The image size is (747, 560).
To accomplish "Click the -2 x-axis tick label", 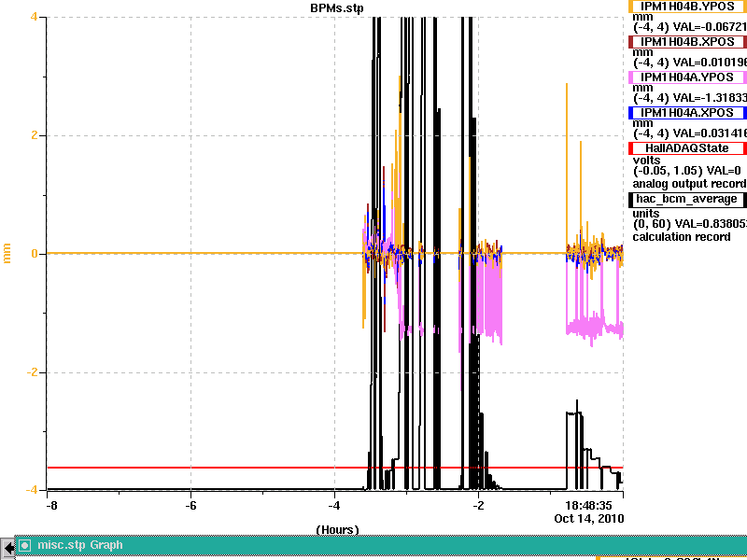I will (478, 505).
